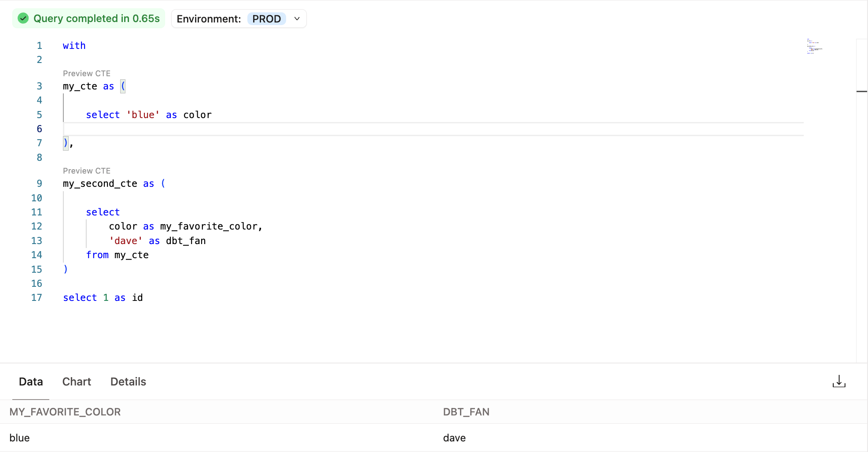Click the MY_FAVORITE_COLOR column header
The image size is (868, 452).
click(65, 412)
